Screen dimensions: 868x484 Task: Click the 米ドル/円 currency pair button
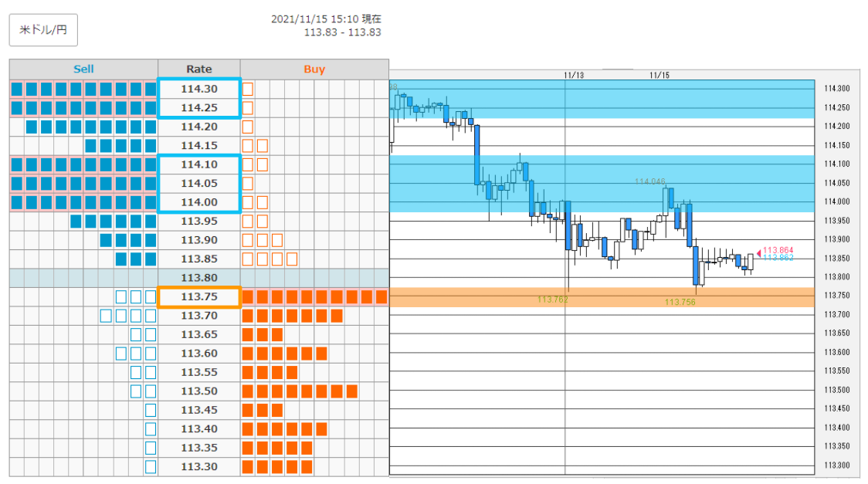point(43,30)
